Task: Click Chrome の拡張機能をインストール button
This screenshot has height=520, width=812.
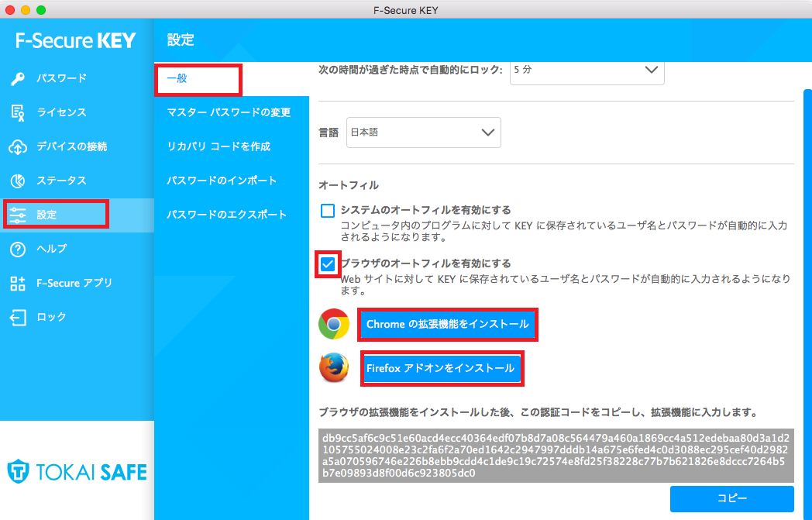Action: click(x=447, y=324)
